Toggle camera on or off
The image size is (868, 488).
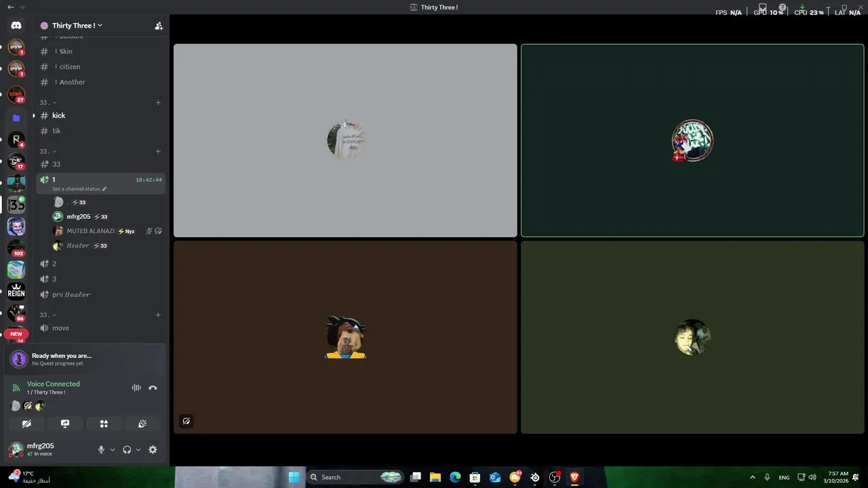[26, 424]
